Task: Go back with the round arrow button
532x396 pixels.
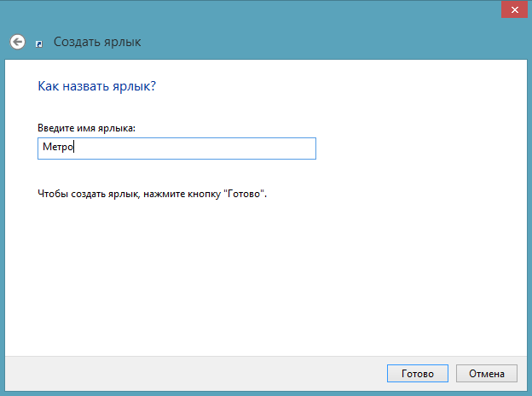Action: coord(17,42)
